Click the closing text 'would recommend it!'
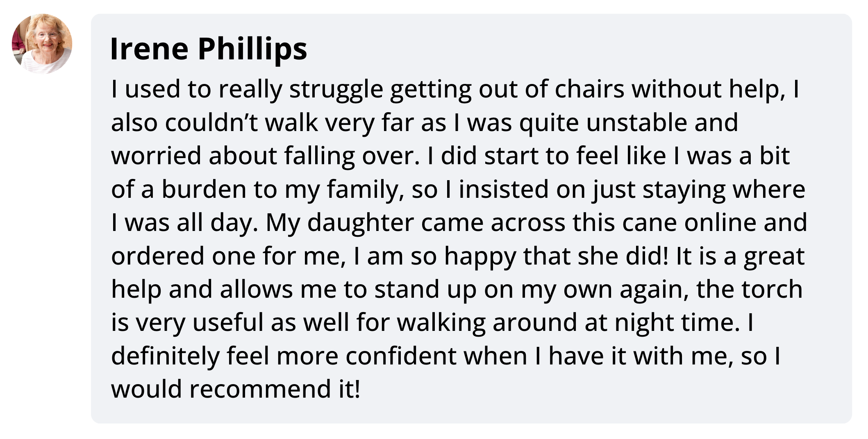The image size is (868, 439). coord(236,389)
